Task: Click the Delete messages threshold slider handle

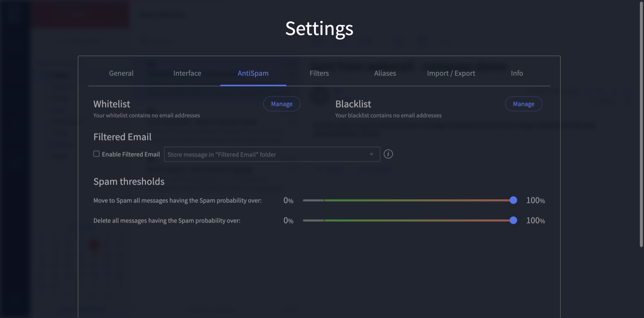Action: click(x=513, y=220)
